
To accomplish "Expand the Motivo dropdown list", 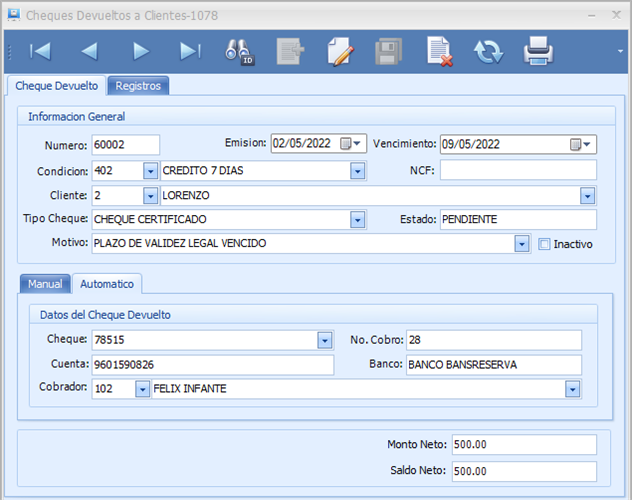I will [x=521, y=243].
